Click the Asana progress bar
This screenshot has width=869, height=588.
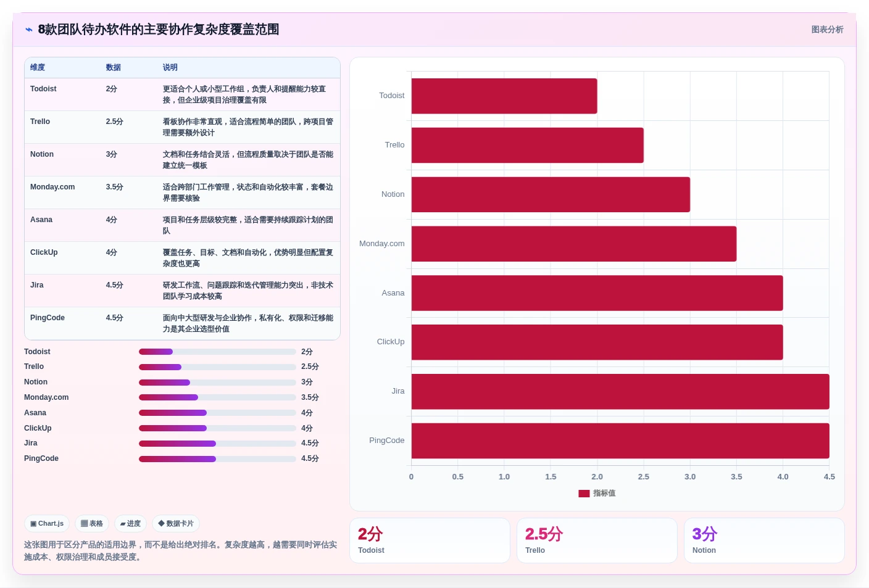coord(217,413)
